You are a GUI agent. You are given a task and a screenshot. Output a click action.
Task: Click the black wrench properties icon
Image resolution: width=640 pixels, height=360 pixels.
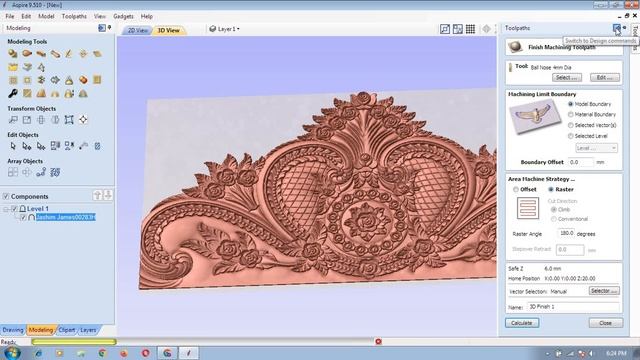(13, 93)
